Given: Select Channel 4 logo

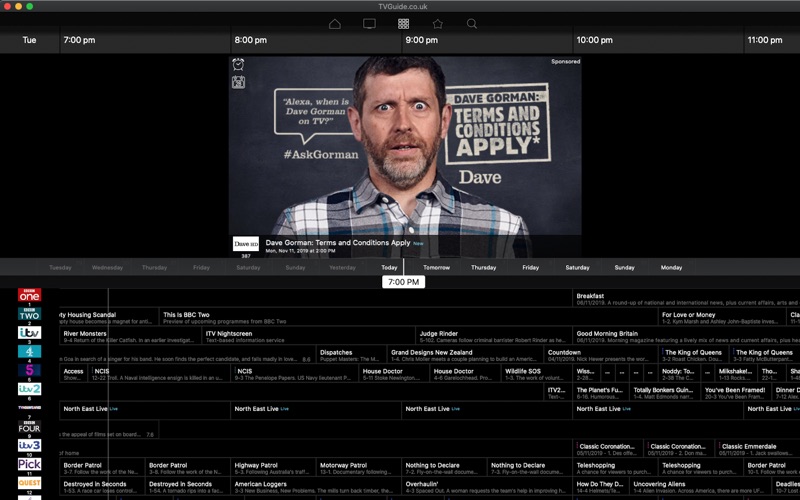Looking at the screenshot, I should pos(30,352).
